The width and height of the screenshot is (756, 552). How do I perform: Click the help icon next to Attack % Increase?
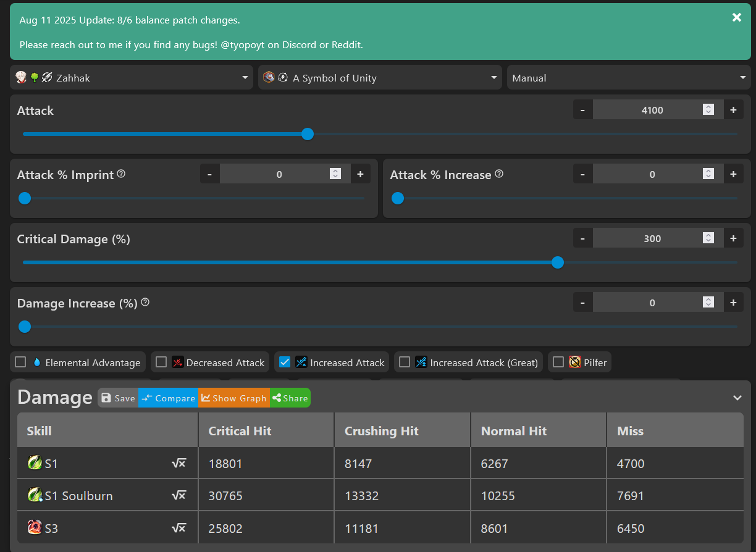[x=499, y=174]
